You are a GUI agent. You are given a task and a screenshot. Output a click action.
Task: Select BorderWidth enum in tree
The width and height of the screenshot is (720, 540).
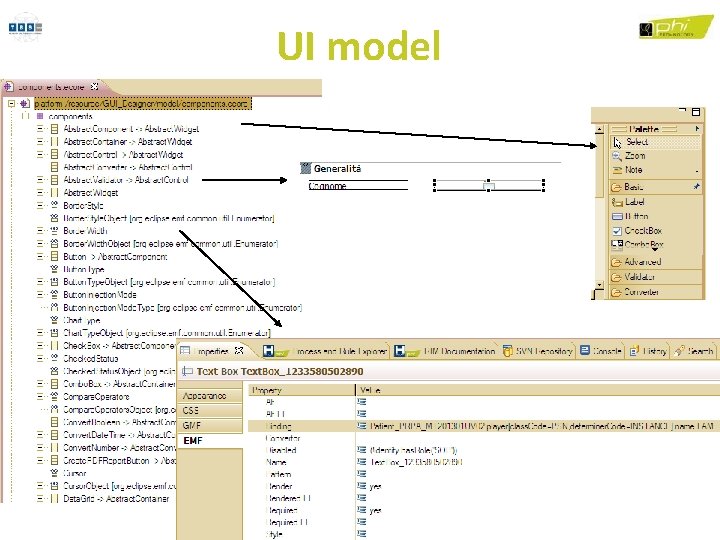(x=85, y=231)
